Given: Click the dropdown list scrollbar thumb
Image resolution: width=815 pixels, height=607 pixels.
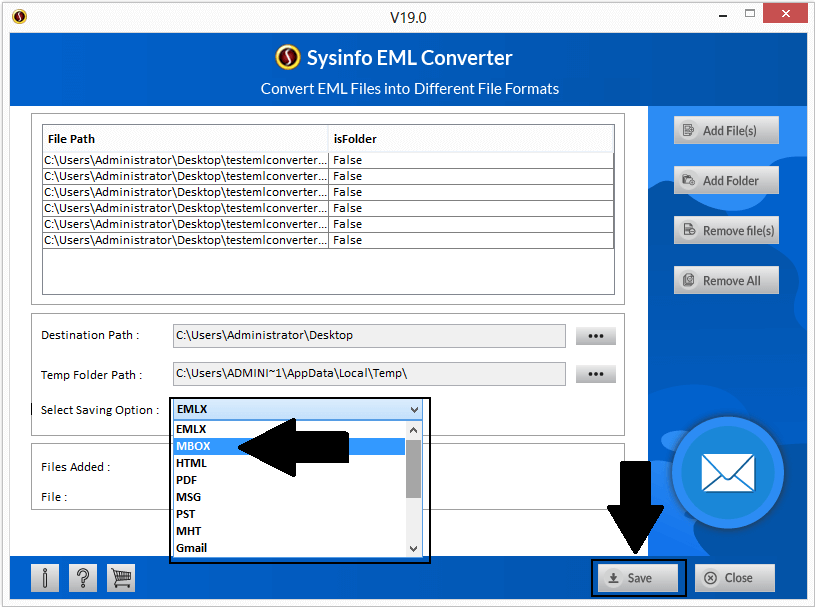Looking at the screenshot, I should tap(413, 469).
